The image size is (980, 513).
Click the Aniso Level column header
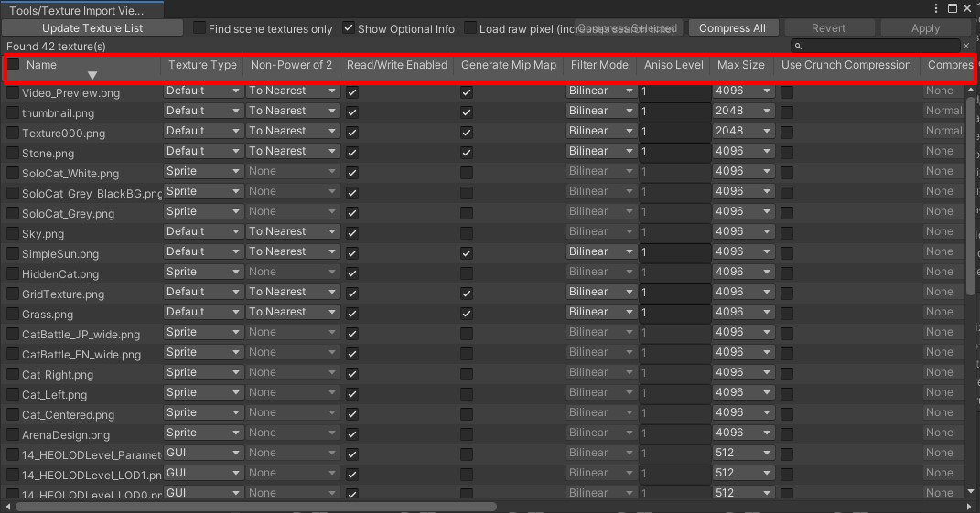673,65
